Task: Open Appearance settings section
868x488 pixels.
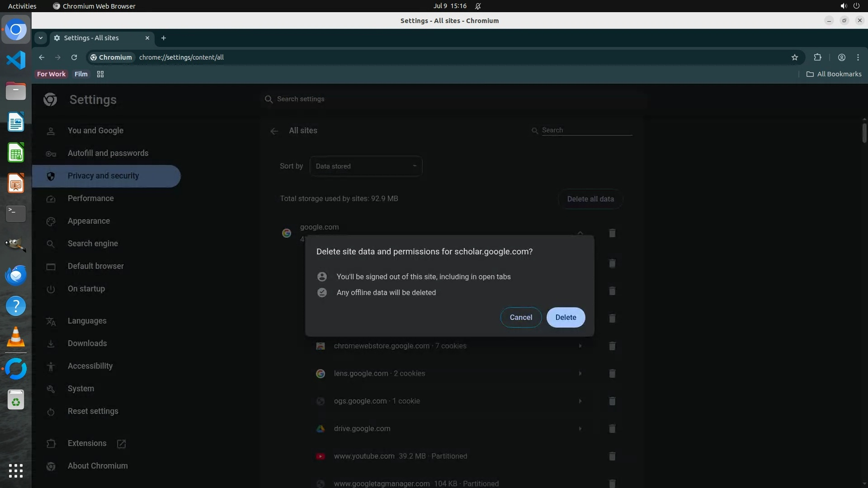Action: pyautogui.click(x=89, y=221)
